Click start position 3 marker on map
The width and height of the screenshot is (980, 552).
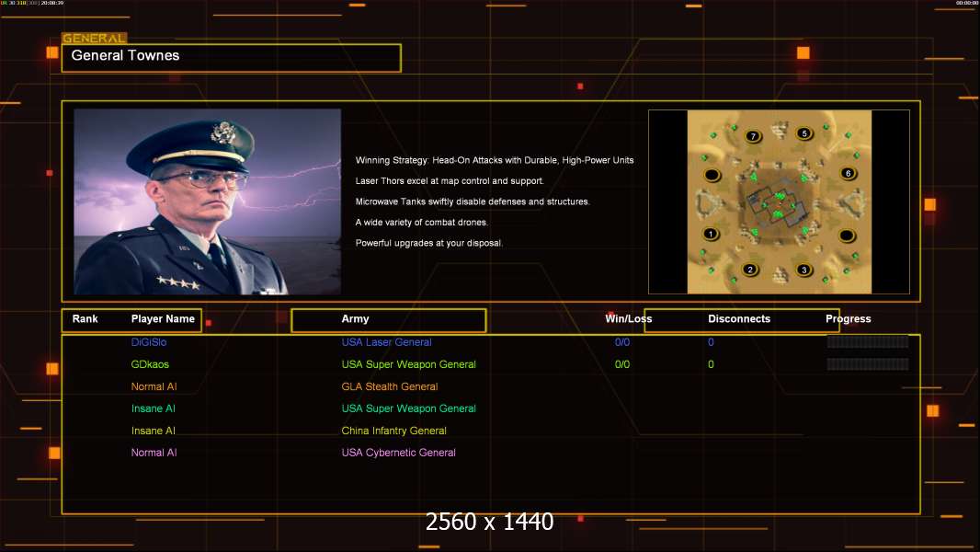(x=803, y=270)
